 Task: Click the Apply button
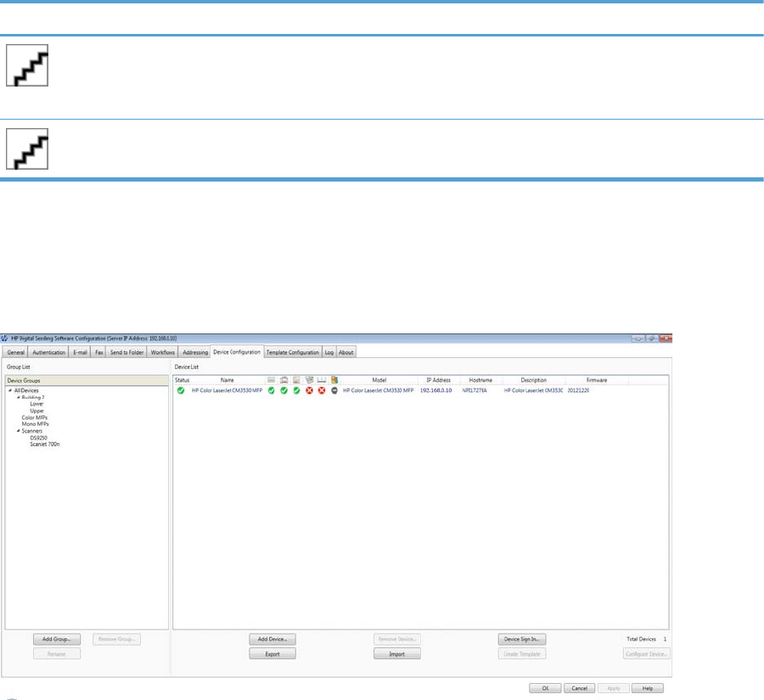point(614,688)
